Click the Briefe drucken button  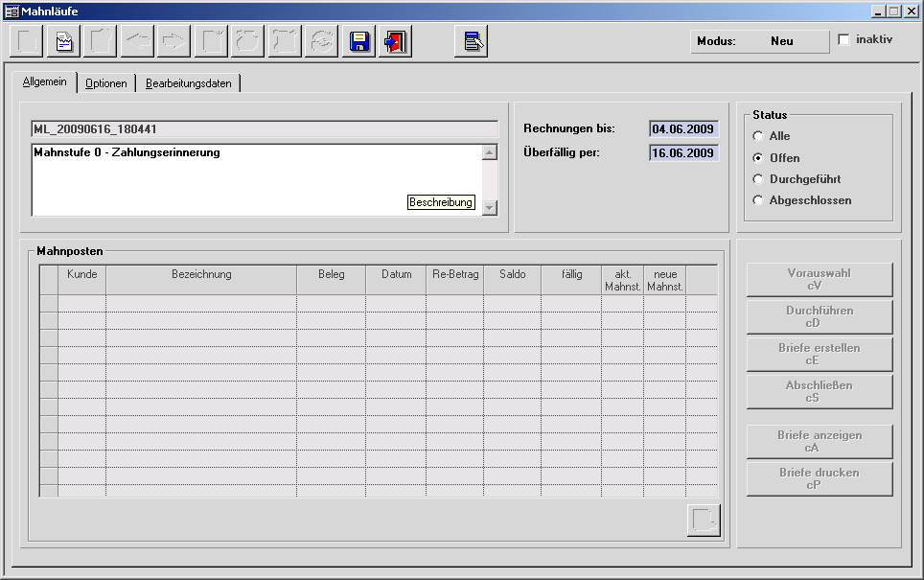819,478
